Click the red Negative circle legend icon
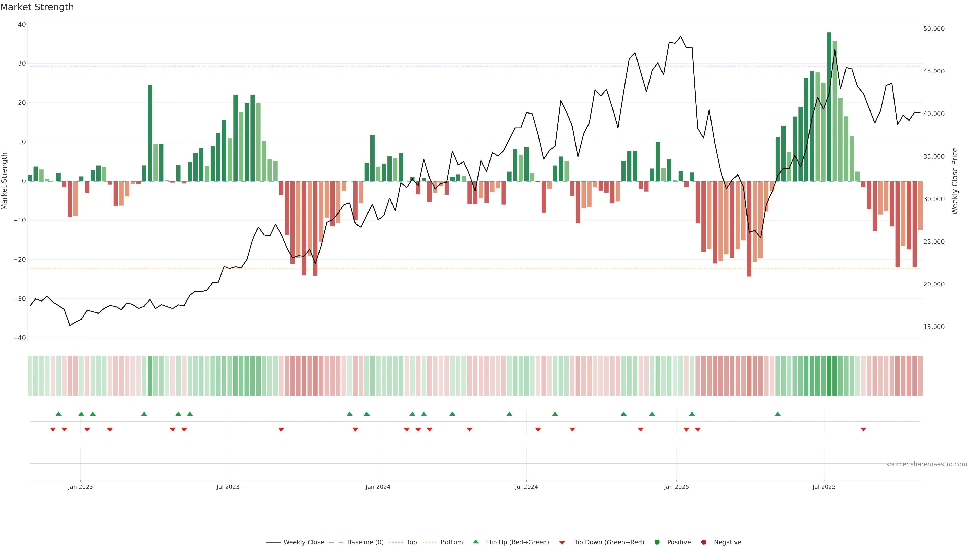The height and width of the screenshot is (551, 980). pos(703,542)
